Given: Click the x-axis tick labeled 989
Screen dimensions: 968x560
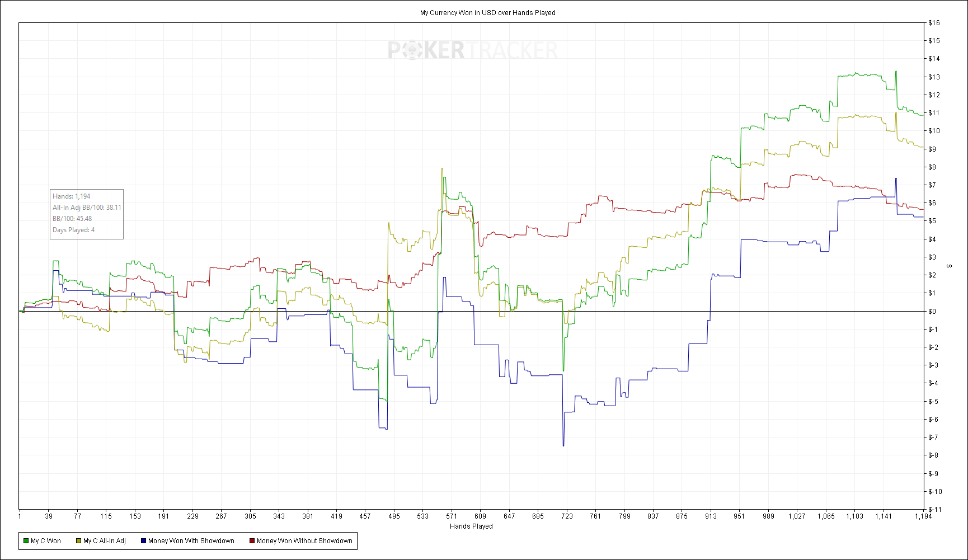Looking at the screenshot, I should (768, 516).
